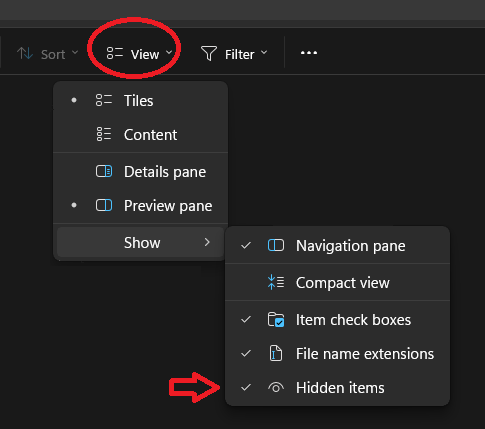Click the Details pane icon
Viewport: 485px width, 429px height.
tap(104, 171)
